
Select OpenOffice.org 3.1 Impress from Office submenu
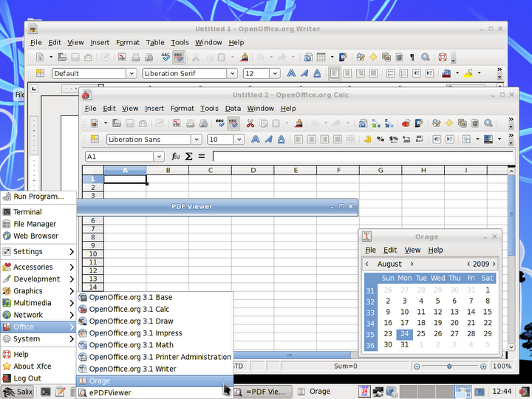[135, 333]
